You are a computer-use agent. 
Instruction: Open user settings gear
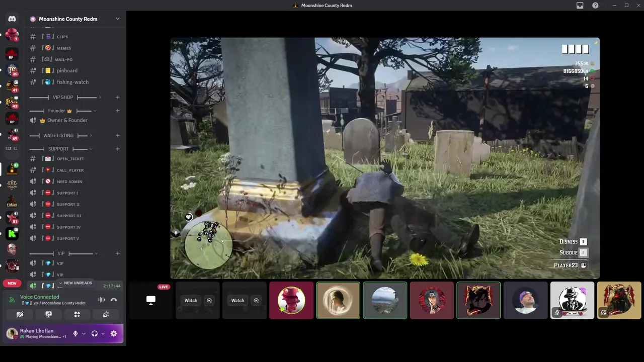(x=114, y=333)
